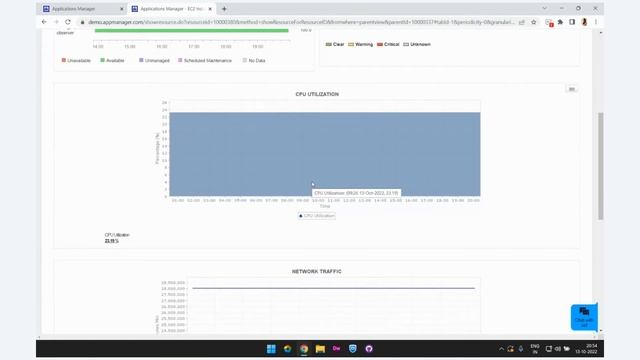Image resolution: width=640 pixels, height=360 pixels.
Task: Focus the browser address bar URL
Action: pyautogui.click(x=301, y=22)
